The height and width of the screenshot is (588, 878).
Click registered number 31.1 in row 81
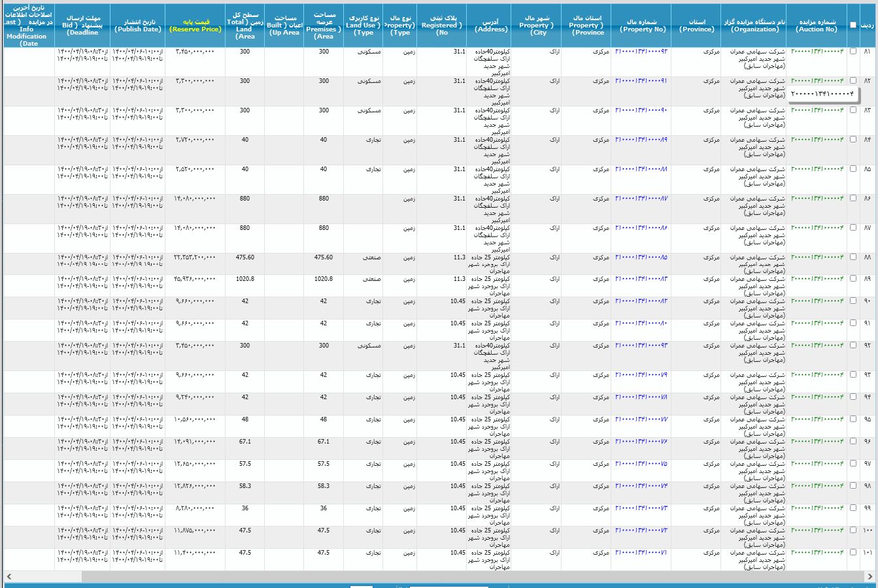(x=459, y=51)
